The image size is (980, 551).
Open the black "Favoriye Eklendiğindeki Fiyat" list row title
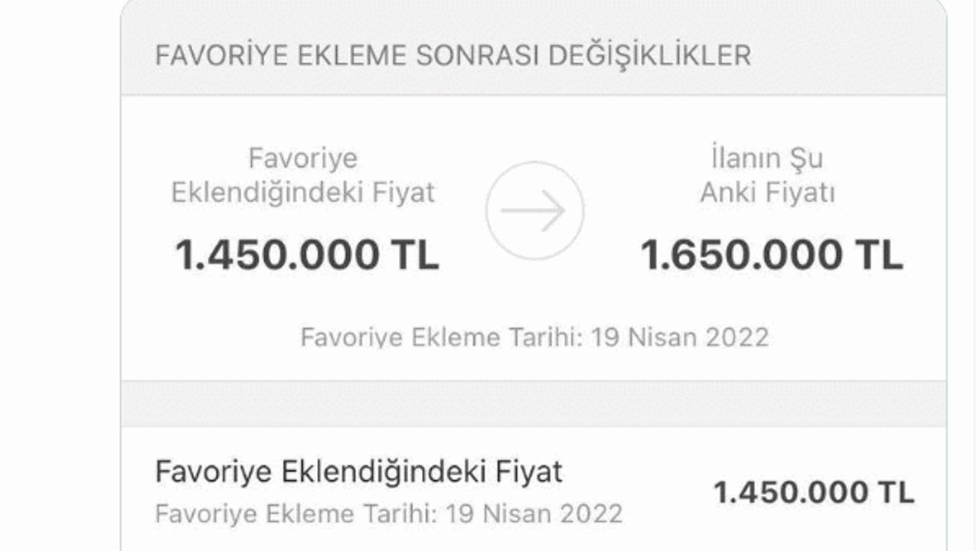click(358, 471)
